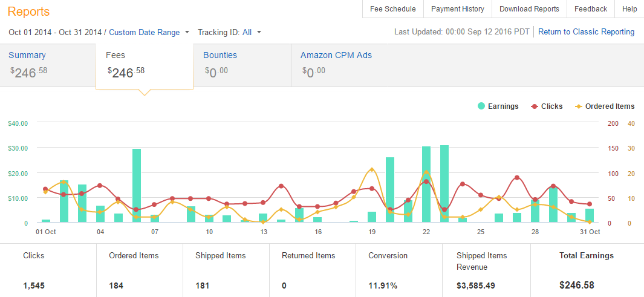Click the earnings bar for Oct 06

coord(137,186)
